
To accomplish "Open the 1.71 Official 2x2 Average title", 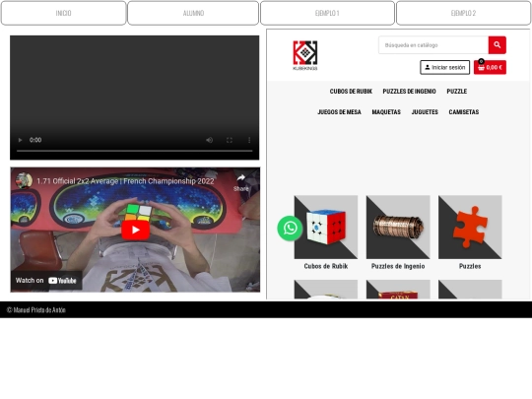I will pyautogui.click(x=125, y=181).
